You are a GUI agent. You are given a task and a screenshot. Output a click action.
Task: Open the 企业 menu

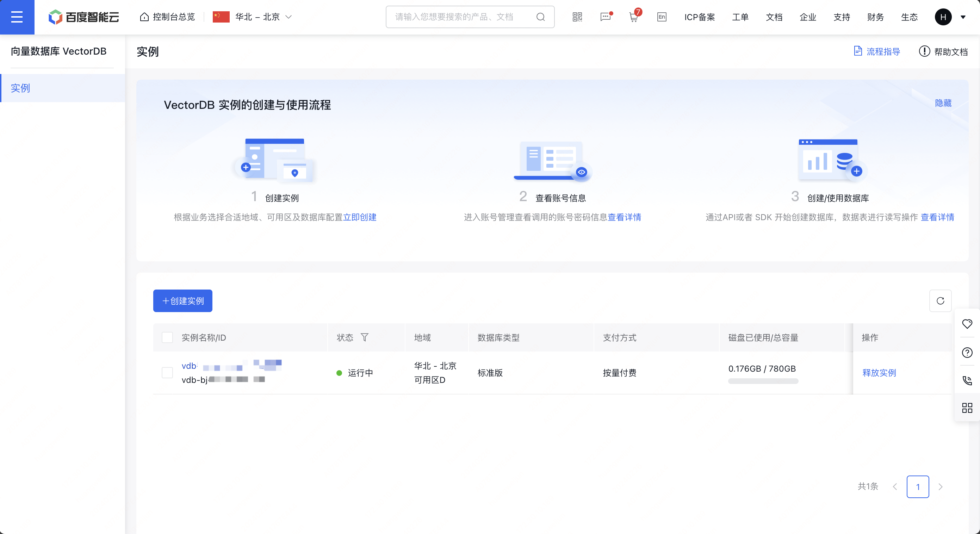point(808,17)
